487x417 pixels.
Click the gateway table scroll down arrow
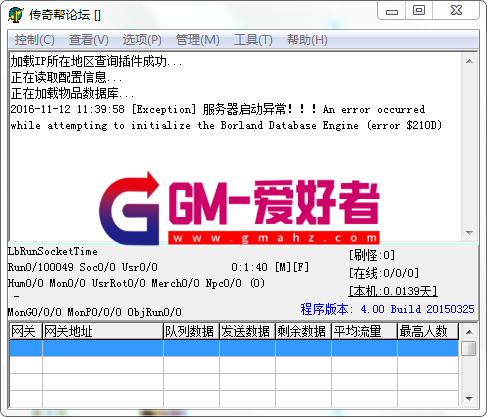click(x=469, y=398)
